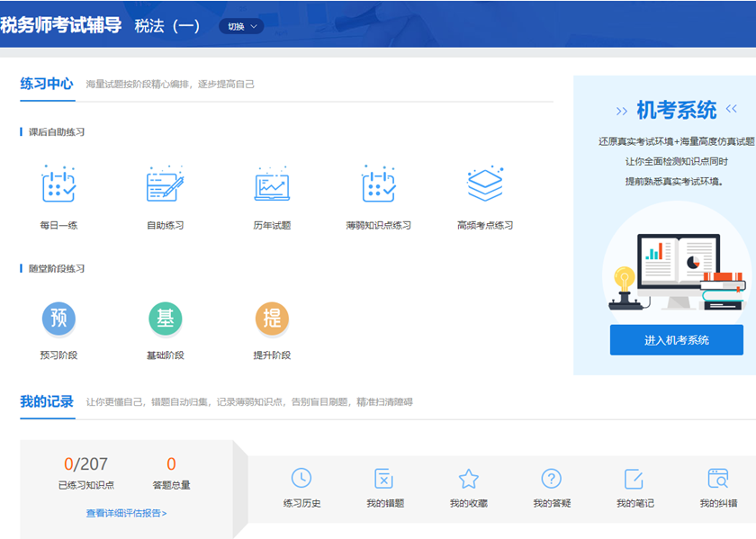Image resolution: width=756 pixels, height=539 pixels.
Task: Select the 每日一练 daily practice icon
Action: point(59,185)
